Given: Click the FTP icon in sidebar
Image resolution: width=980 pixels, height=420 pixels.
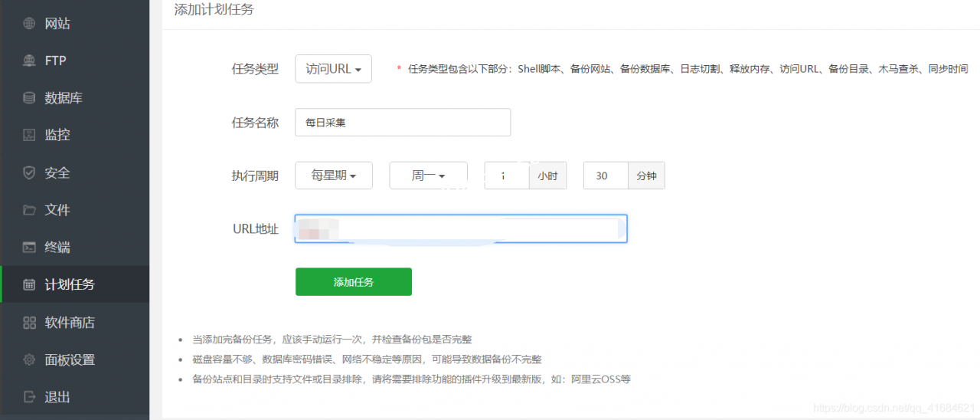Looking at the screenshot, I should (29, 61).
